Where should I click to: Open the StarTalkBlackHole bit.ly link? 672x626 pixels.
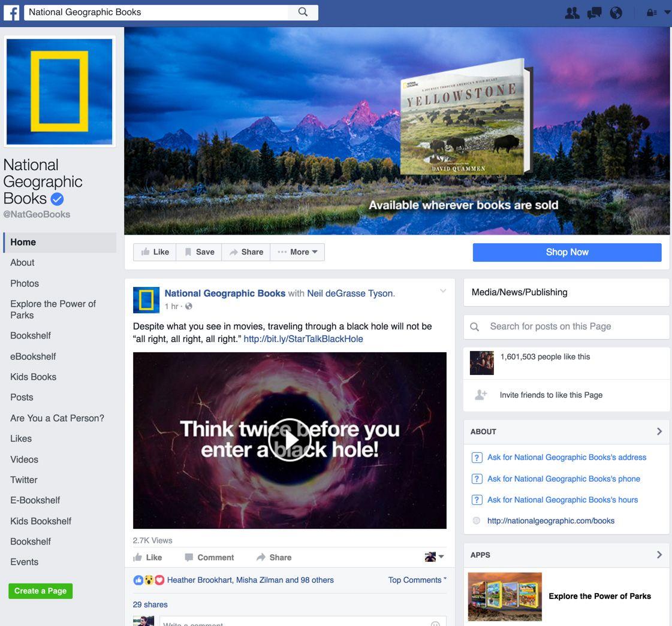pos(303,339)
